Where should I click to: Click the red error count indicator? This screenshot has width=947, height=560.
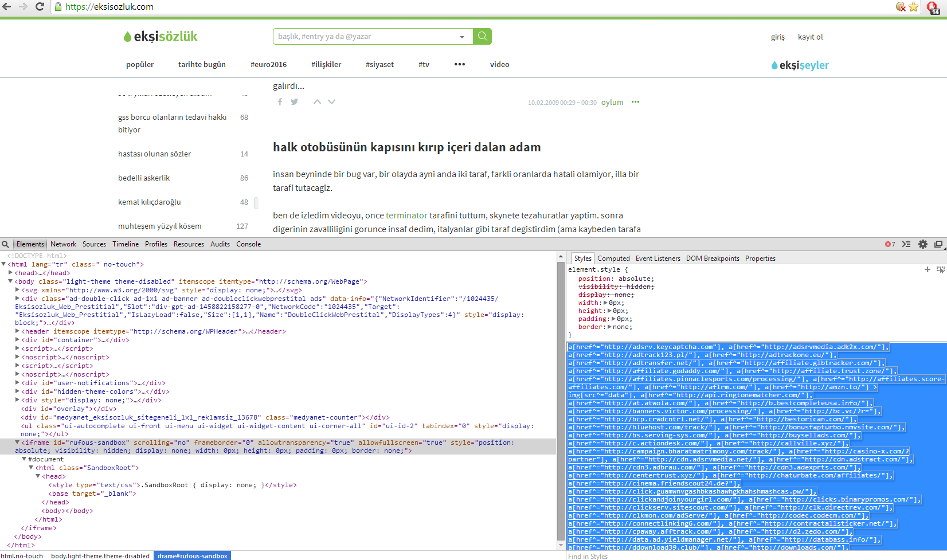click(890, 244)
